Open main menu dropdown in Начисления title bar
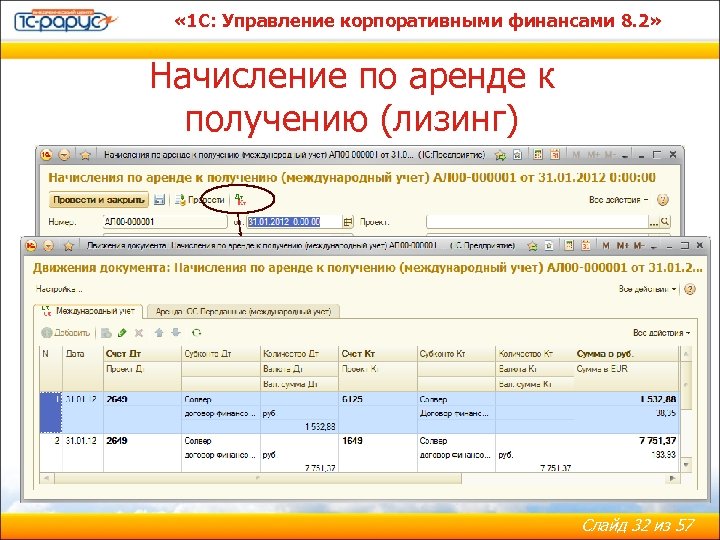The height and width of the screenshot is (540, 720). [x=64, y=155]
